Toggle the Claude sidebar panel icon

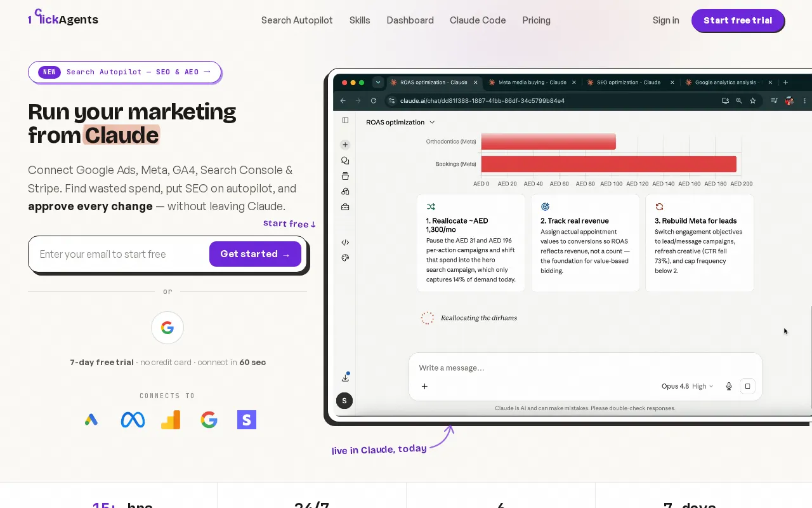pos(345,120)
